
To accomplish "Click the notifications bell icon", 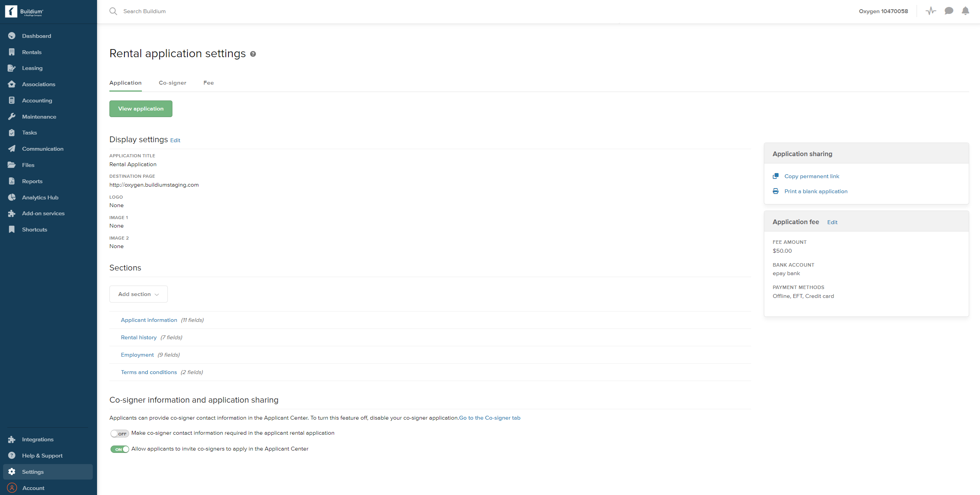I will [x=965, y=11].
